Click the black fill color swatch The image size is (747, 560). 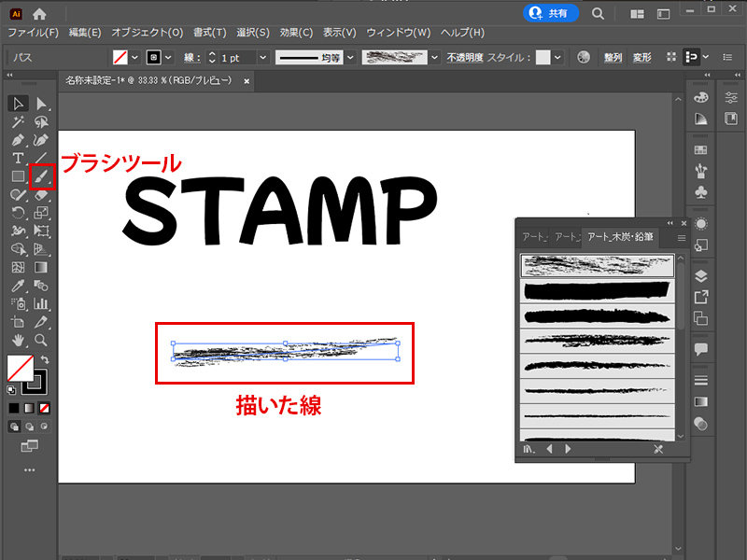click(13, 408)
